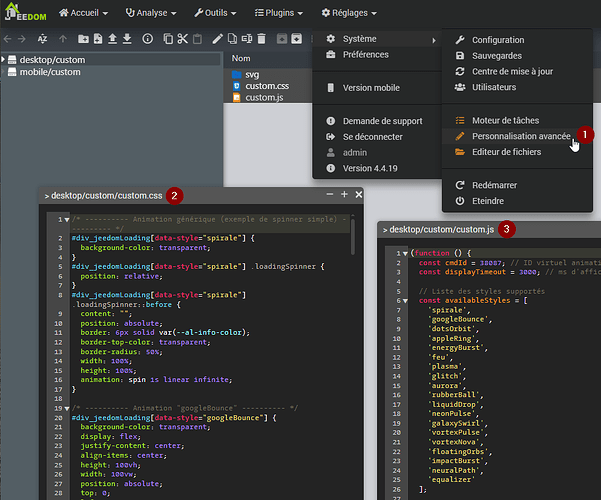Go to parent folder with up arrow icon
Image resolution: width=601 pixels, height=500 pixels.
pyautogui.click(x=63, y=39)
